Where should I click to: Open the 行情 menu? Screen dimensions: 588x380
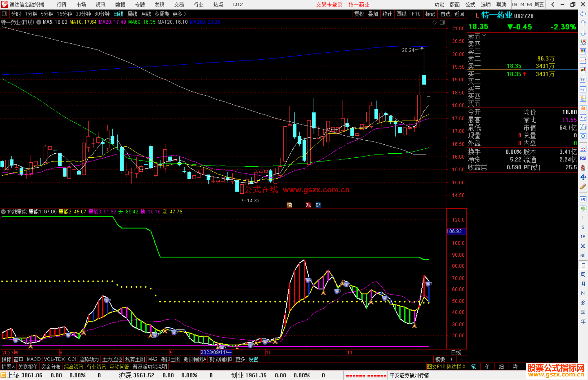[x=61, y=5]
